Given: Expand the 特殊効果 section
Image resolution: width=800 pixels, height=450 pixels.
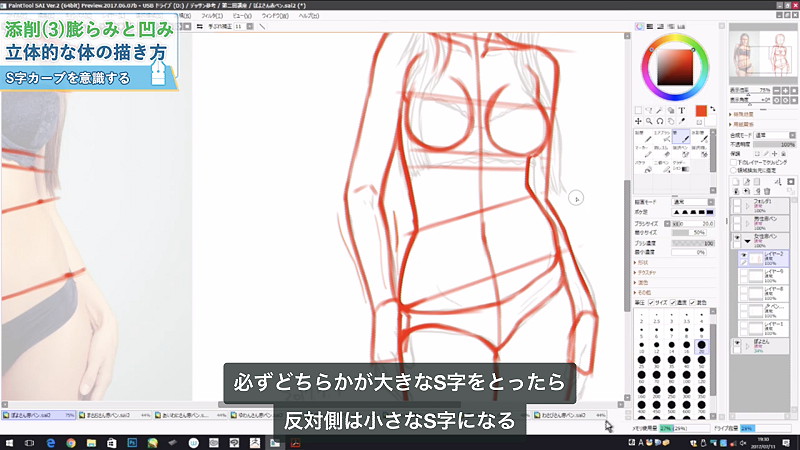Looking at the screenshot, I should pos(741,114).
